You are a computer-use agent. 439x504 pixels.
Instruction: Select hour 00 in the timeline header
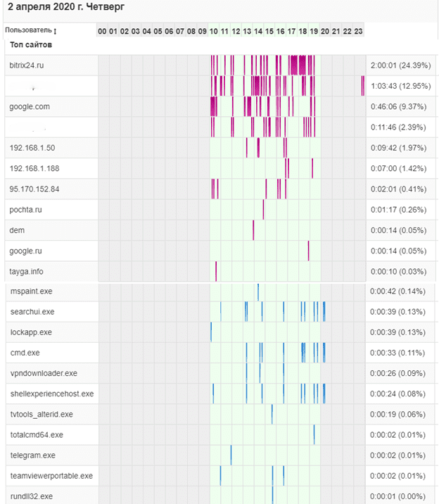[102, 31]
